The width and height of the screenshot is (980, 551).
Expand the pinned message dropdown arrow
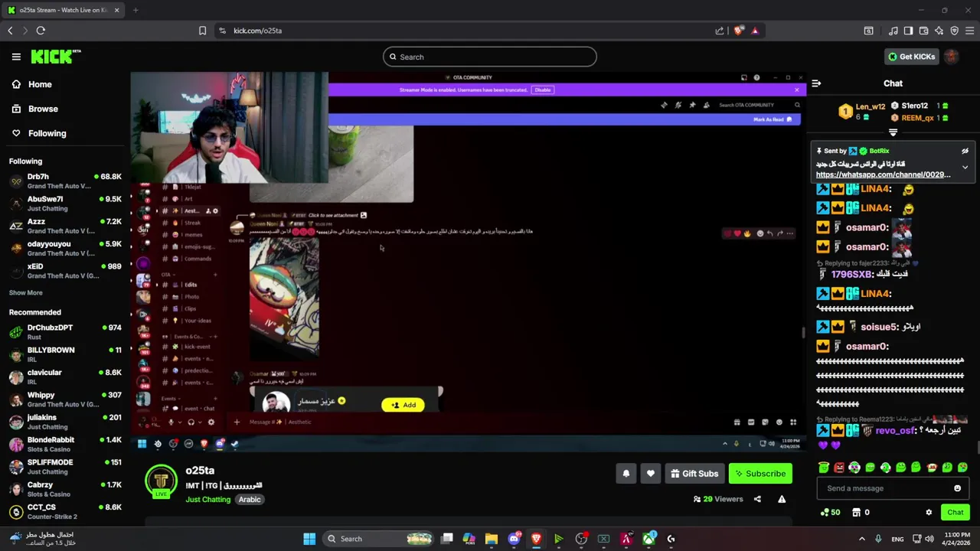965,167
